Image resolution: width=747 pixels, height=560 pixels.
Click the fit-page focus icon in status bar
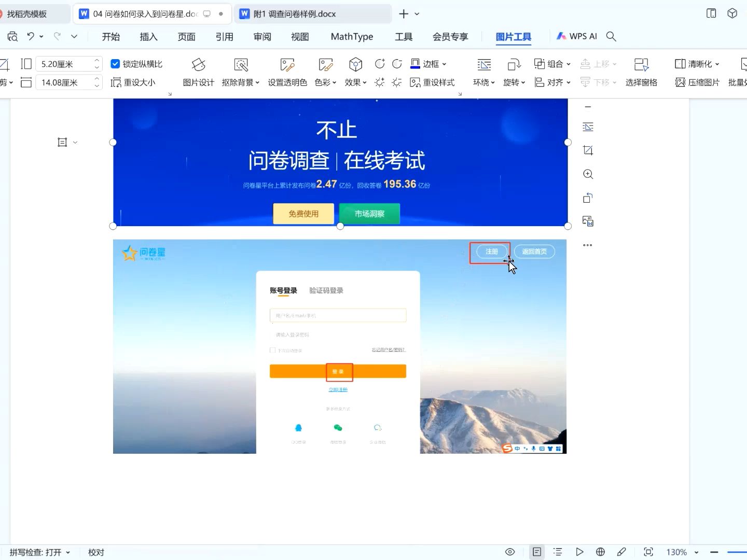[x=648, y=552]
